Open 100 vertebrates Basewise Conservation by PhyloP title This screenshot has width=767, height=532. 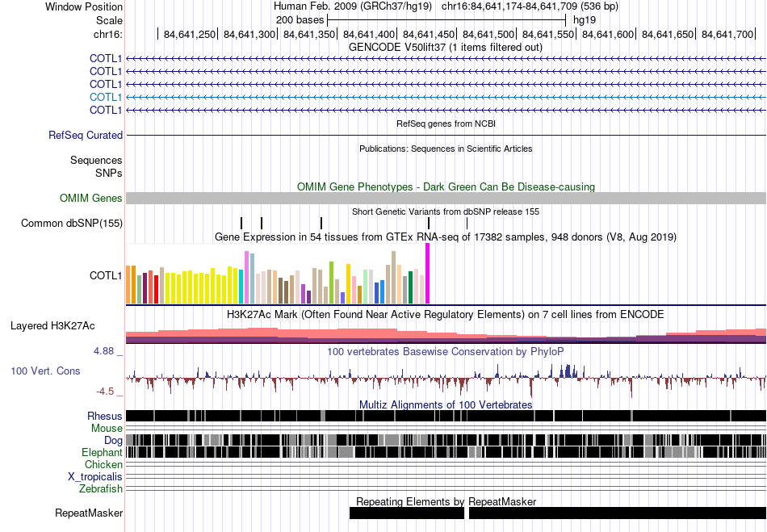446,351
